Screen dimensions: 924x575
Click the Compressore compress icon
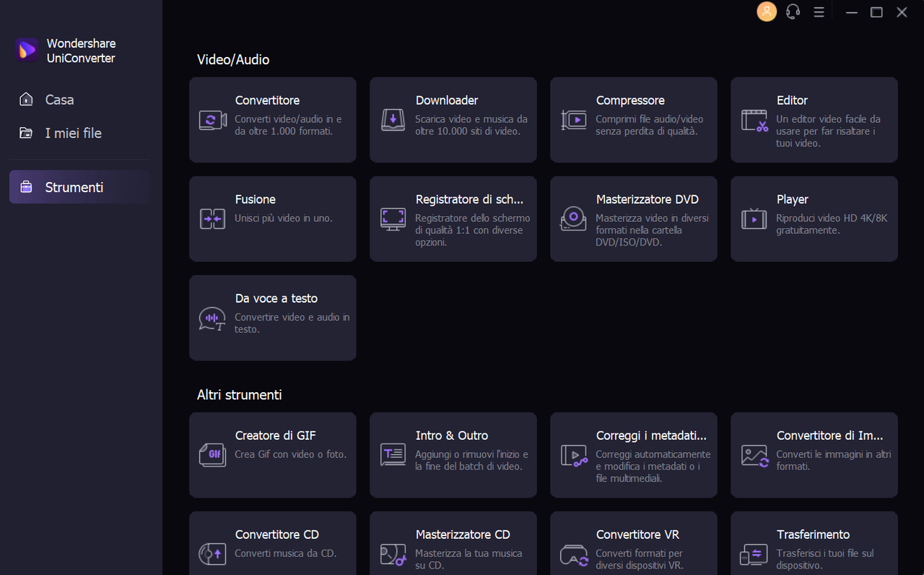coord(574,121)
